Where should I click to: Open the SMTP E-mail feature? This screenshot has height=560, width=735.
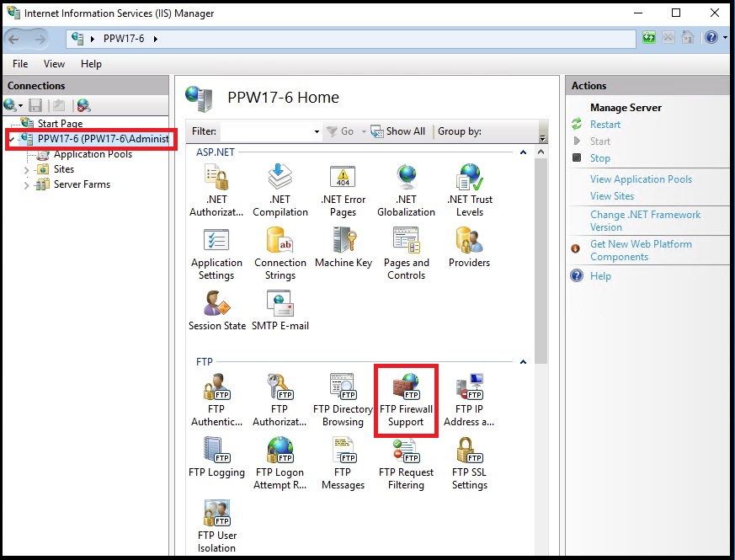pyautogui.click(x=280, y=311)
